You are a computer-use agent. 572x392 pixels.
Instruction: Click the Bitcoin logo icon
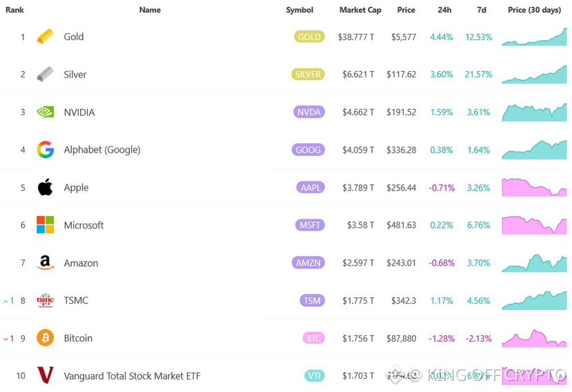tap(45, 338)
